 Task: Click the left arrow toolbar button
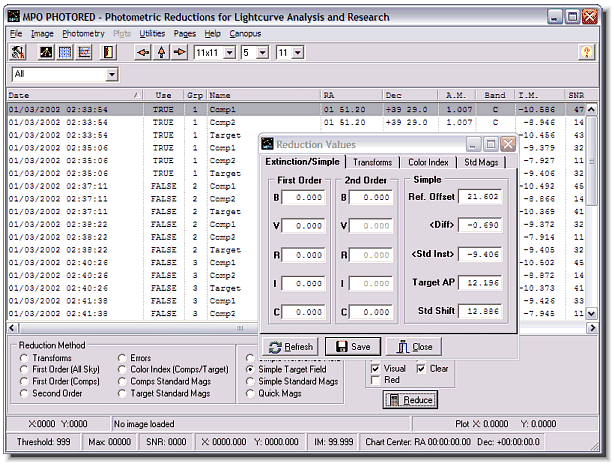(143, 52)
